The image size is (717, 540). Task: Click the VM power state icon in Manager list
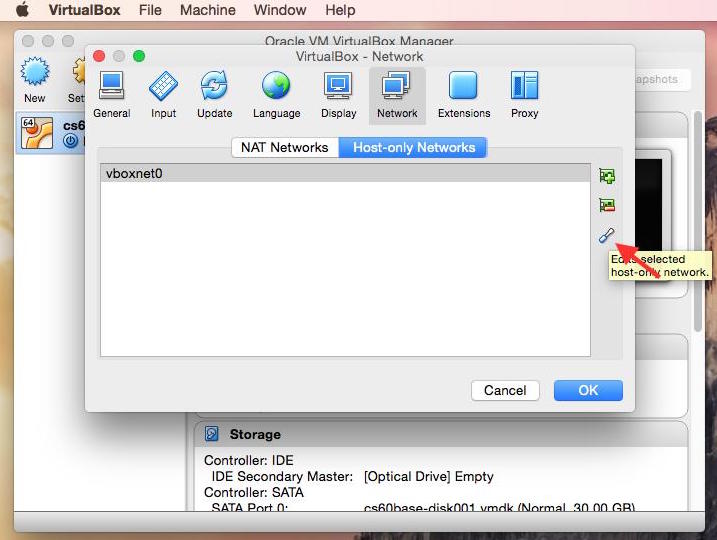tap(70, 140)
